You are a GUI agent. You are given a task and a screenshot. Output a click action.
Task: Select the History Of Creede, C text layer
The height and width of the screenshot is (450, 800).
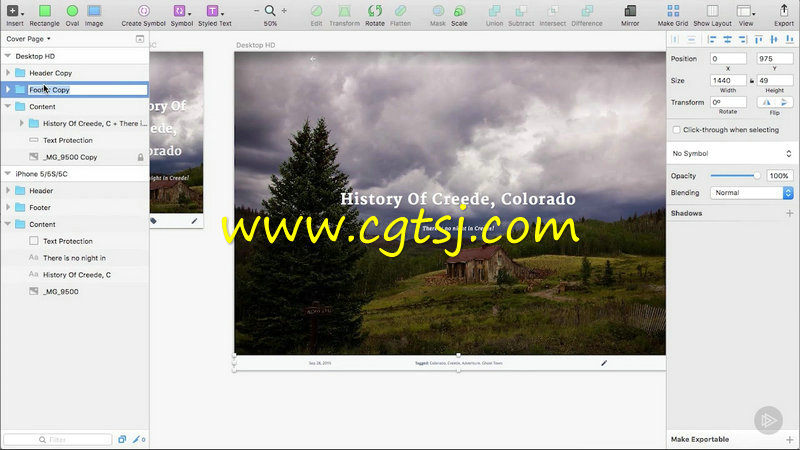(74, 275)
